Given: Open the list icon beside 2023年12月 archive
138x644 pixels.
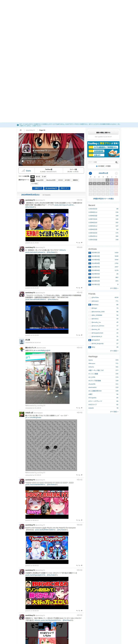Looking at the screenshot, I should (x=90, y=285).
